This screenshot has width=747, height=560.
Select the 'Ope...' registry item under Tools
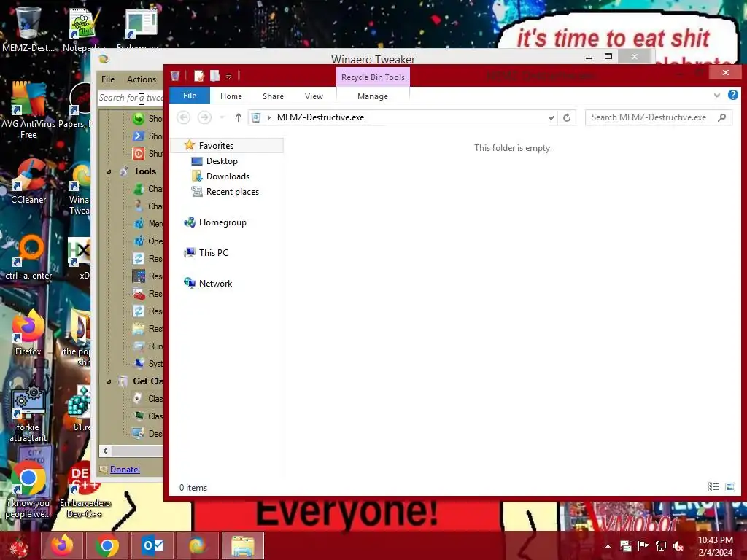[147, 241]
